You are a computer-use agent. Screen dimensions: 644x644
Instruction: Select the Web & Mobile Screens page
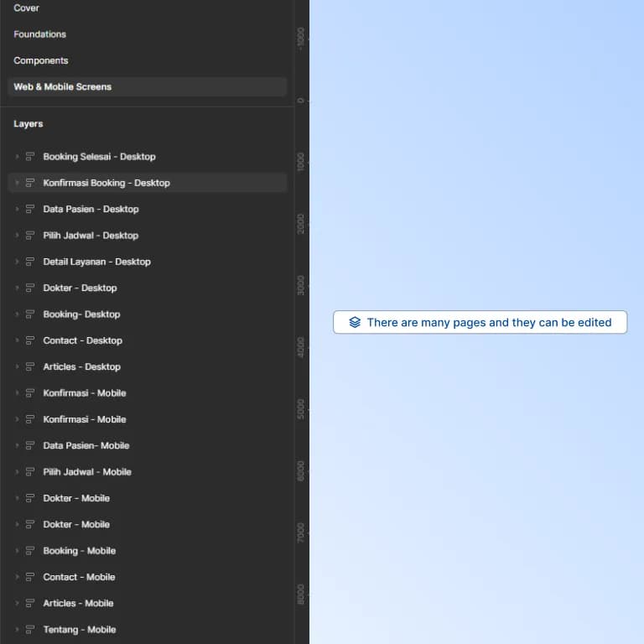(147, 86)
